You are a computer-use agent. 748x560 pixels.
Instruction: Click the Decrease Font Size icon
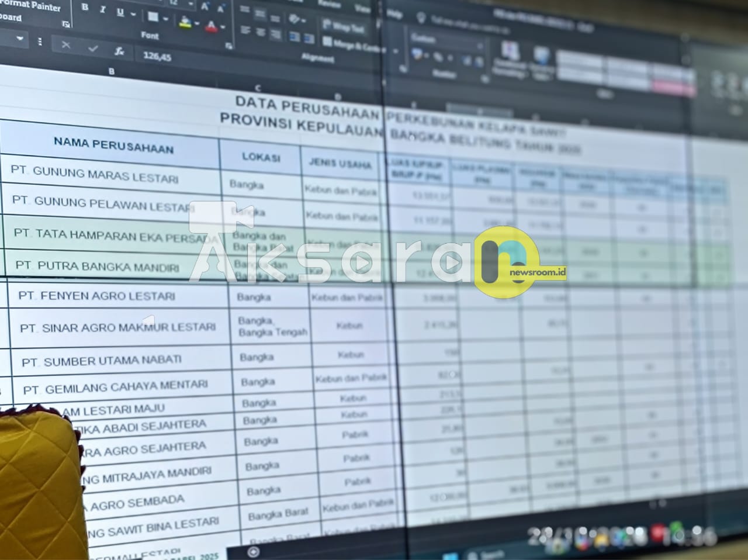click(221, 9)
